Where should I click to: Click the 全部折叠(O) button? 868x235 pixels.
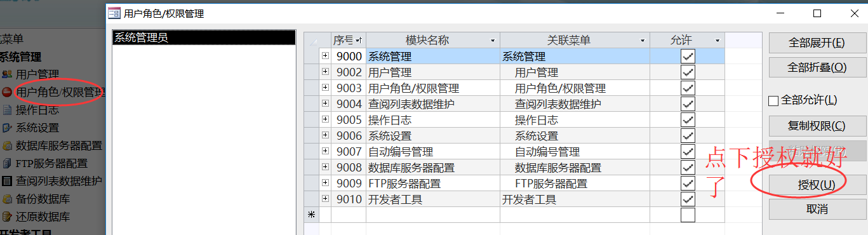[x=817, y=67]
